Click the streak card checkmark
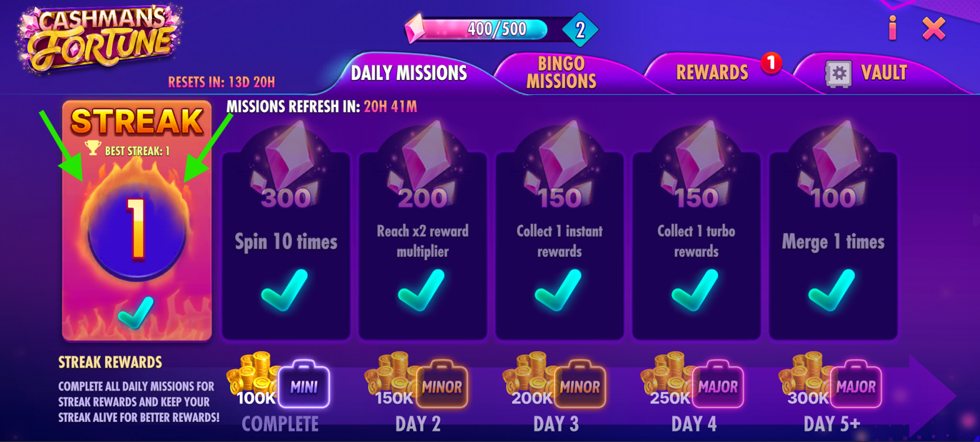980x442 pixels. tap(136, 313)
